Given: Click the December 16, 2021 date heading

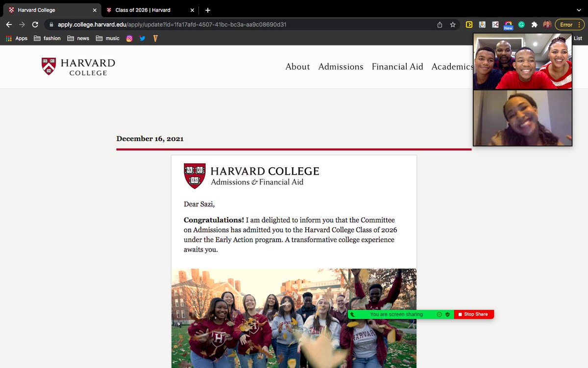Looking at the screenshot, I should coord(150,139).
